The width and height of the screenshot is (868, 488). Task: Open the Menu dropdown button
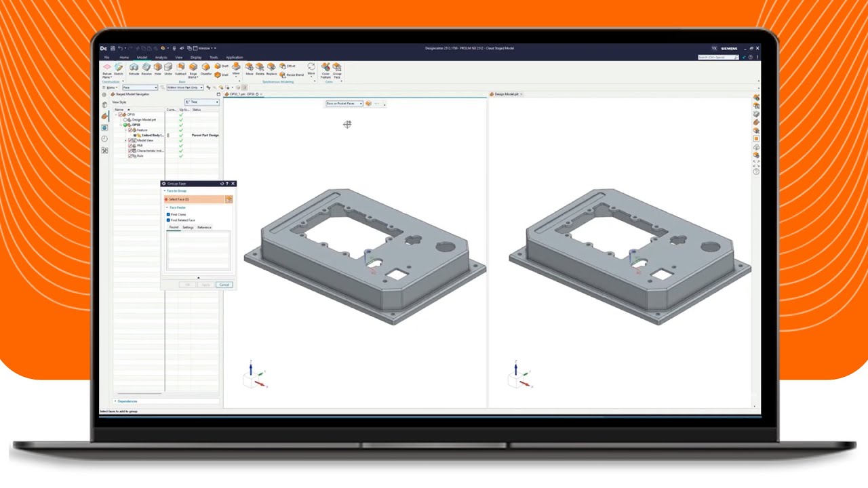click(111, 87)
